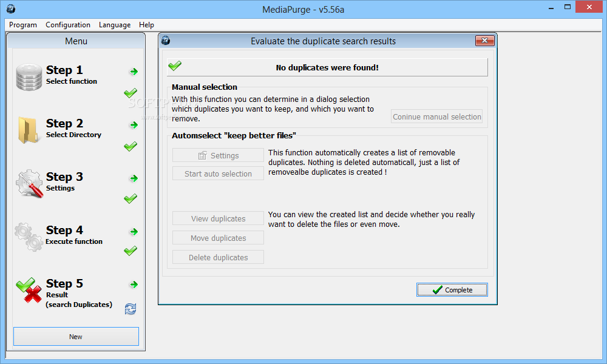607x364 pixels.
Task: Minimize the MediaPurge window
Action: pyautogui.click(x=551, y=7)
